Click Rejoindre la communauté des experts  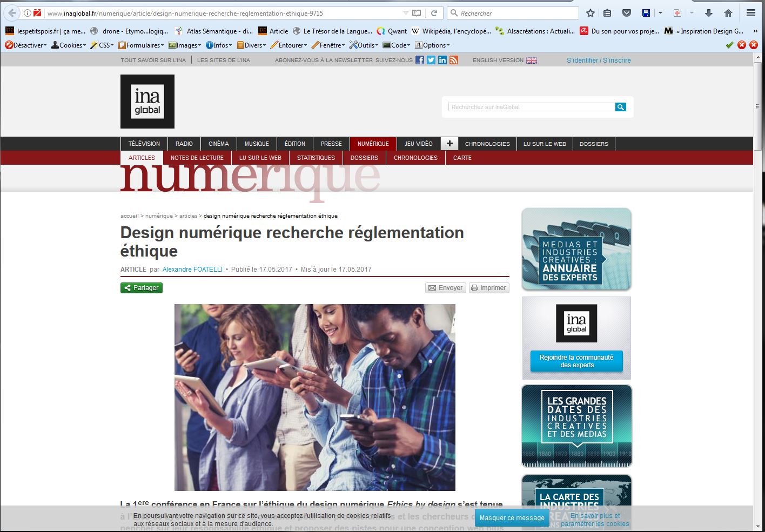[576, 361]
